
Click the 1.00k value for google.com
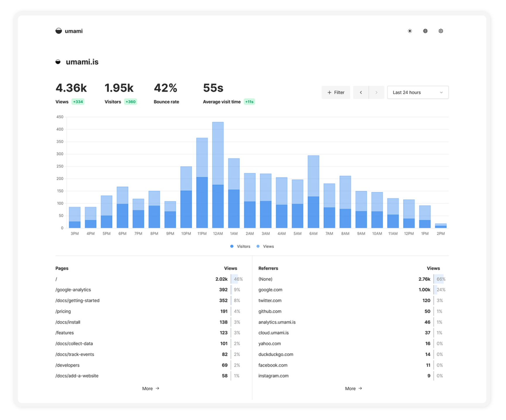[424, 290]
